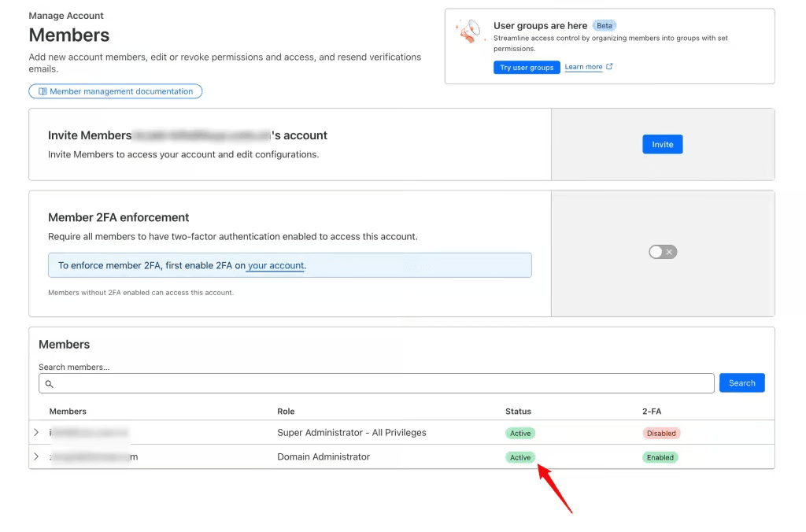Click Active status badge for Super Administrator

(x=520, y=433)
